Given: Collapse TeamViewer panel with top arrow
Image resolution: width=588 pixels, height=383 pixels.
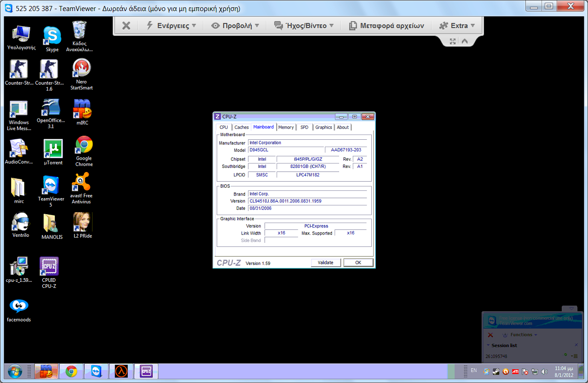Looking at the screenshot, I should 571,309.
